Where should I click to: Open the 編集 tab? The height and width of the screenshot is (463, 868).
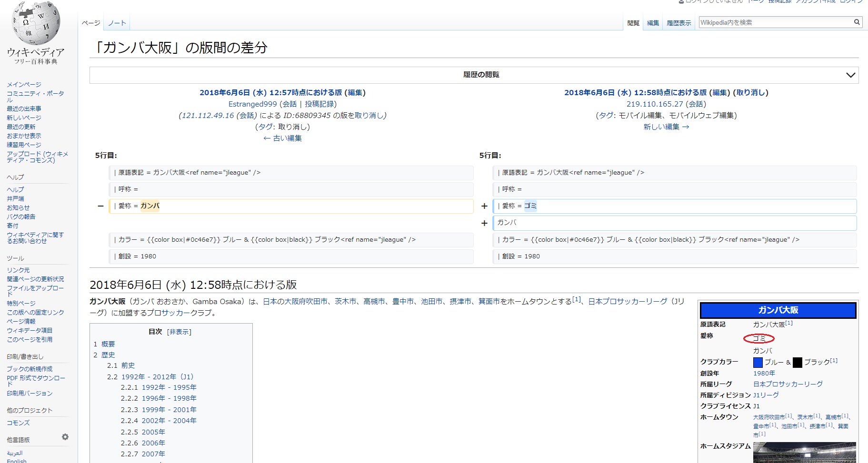(653, 23)
